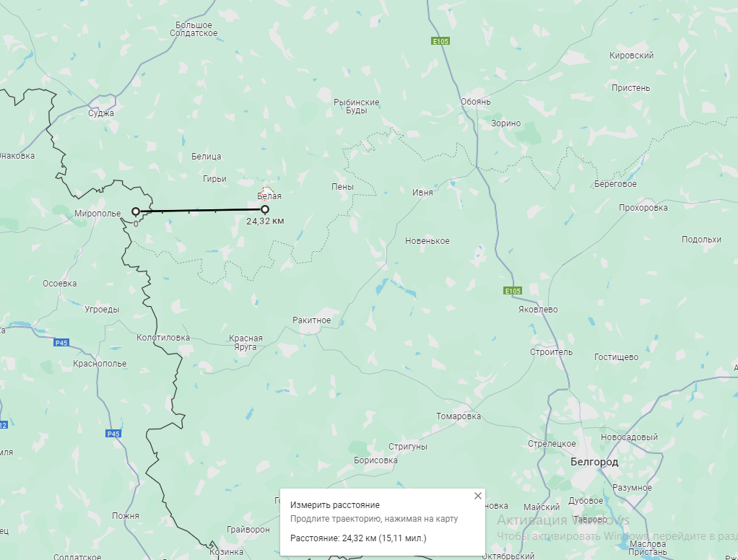Viewport: 738px width, 560px height.
Task: Click the Мирополье village label
Action: [x=97, y=214]
